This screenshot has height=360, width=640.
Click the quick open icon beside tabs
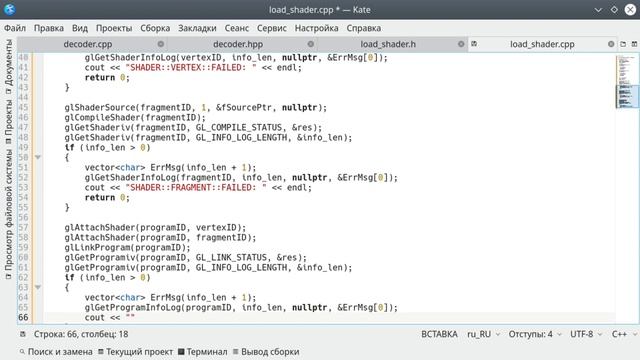(x=623, y=44)
